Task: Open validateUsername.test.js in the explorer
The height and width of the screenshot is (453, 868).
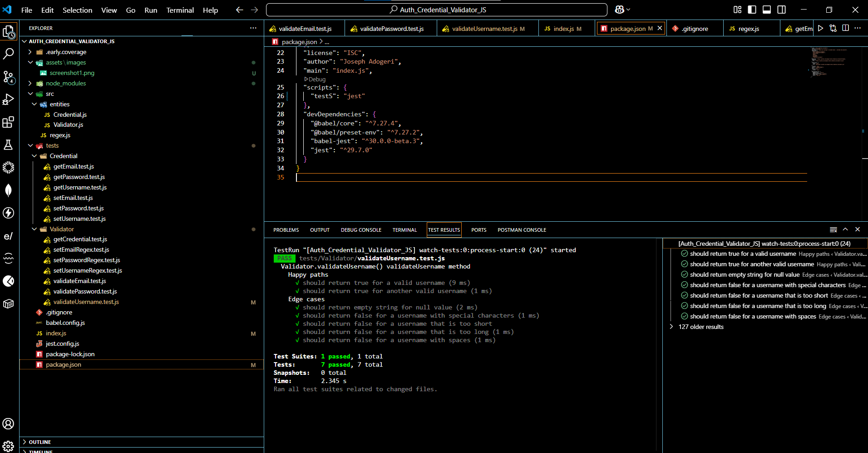Action: (86, 302)
